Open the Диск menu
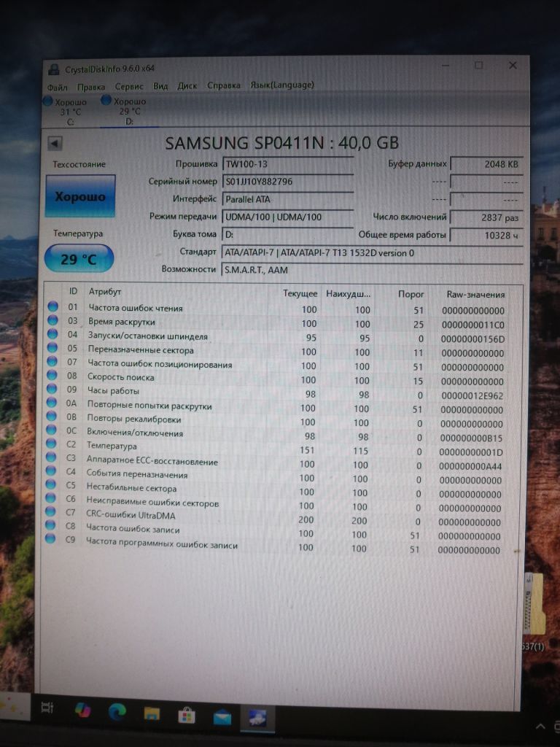This screenshot has width=560, height=747. 187,86
